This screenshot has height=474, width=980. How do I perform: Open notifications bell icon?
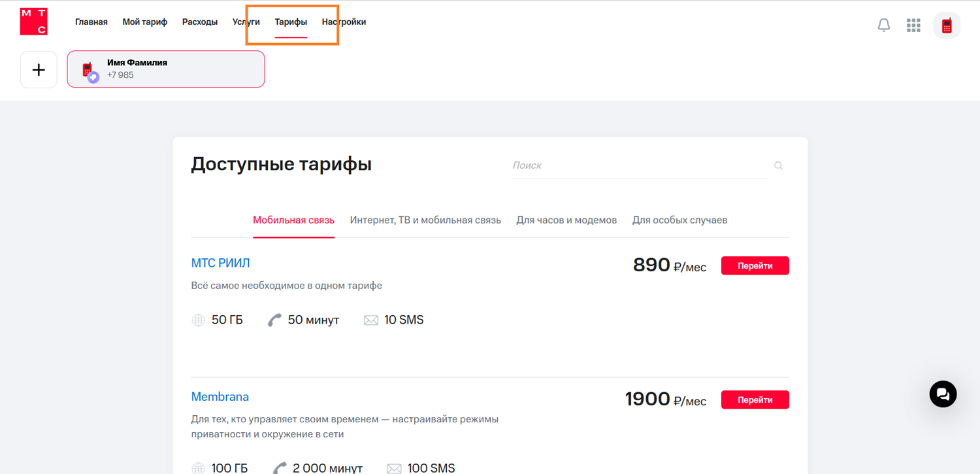883,25
